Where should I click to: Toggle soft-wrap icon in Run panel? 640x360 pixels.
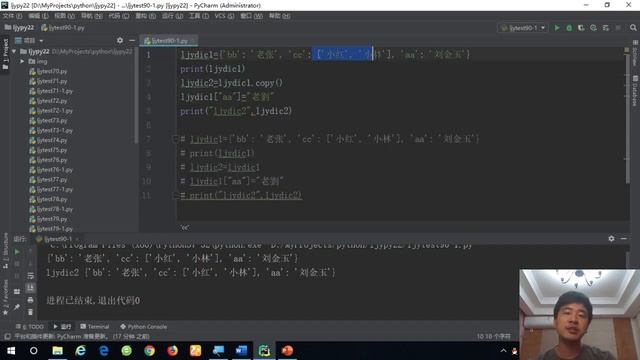[x=31, y=276]
